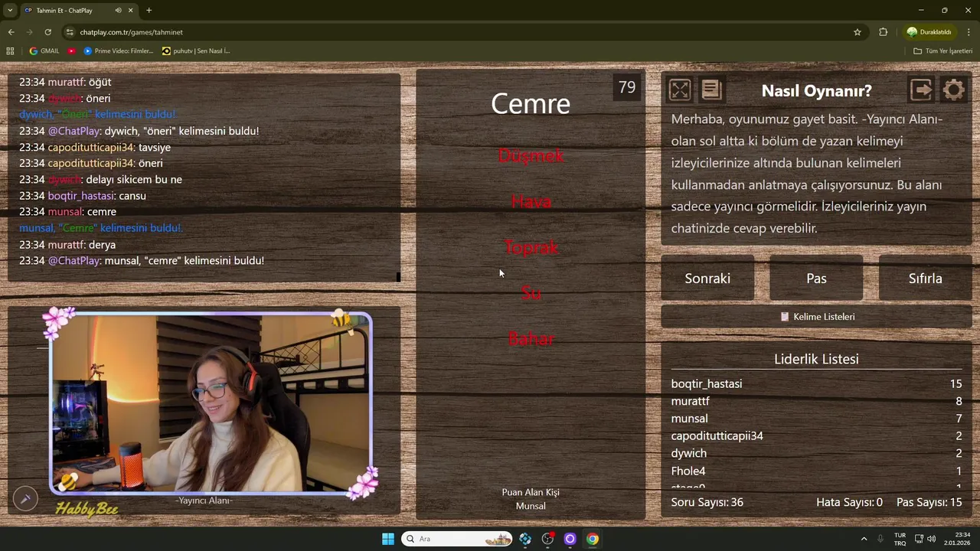The width and height of the screenshot is (980, 551).
Task: Click the Pas Sayısı: 15 counter
Action: [929, 502]
